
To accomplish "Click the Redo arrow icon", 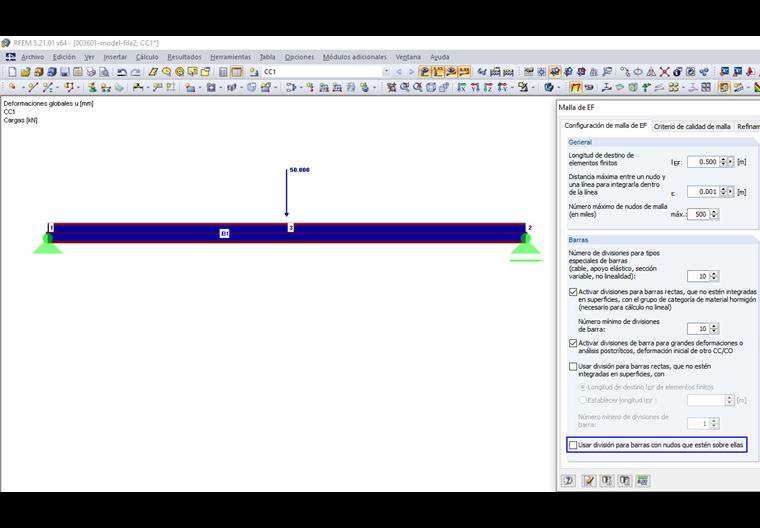I will [136, 72].
